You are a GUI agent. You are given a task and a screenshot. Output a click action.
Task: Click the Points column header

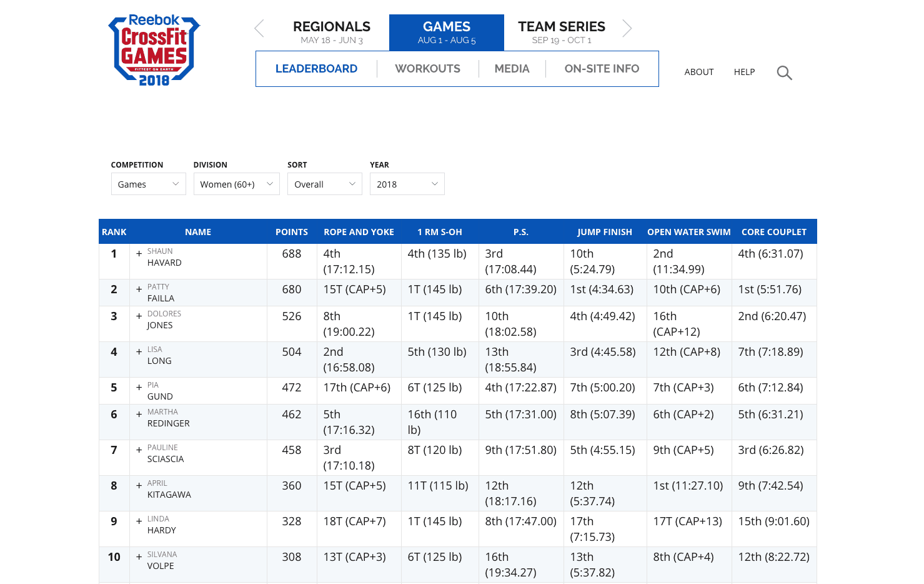tap(291, 232)
